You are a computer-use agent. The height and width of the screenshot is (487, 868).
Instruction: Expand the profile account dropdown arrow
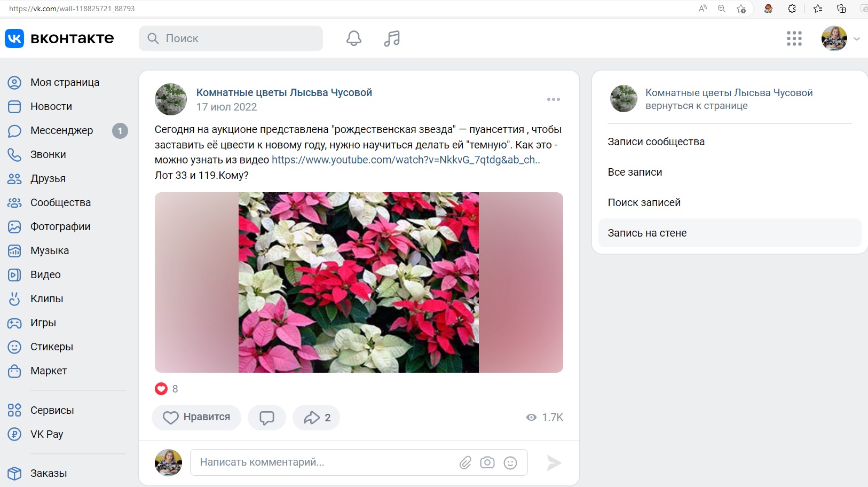pyautogui.click(x=857, y=39)
